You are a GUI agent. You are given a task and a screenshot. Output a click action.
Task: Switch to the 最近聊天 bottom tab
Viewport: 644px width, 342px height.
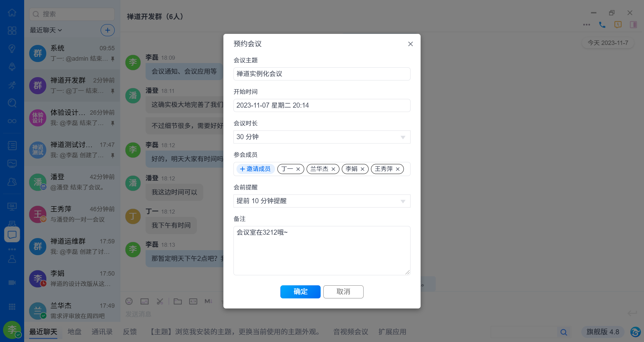(x=43, y=332)
